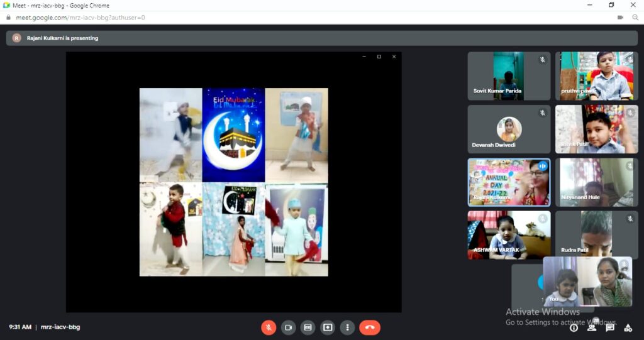Click the Rajani Kulkarni is presenting banner text
This screenshot has width=644, height=340.
pos(62,38)
